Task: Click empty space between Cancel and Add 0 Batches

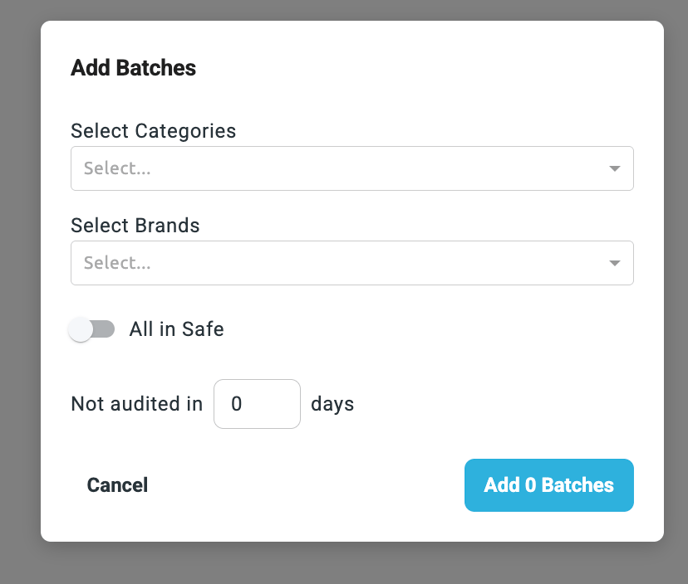Action: pos(305,485)
